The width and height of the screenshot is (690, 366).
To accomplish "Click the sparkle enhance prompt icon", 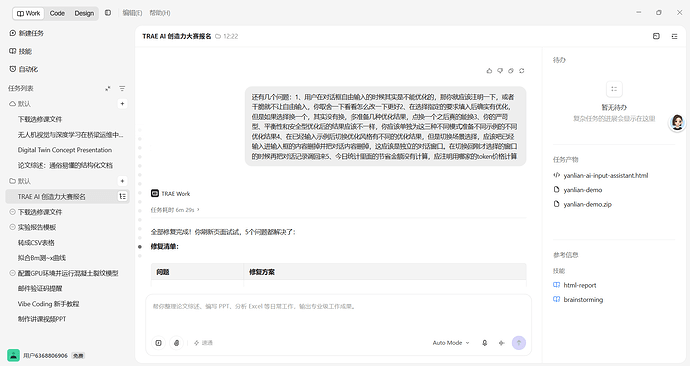I will 501,343.
